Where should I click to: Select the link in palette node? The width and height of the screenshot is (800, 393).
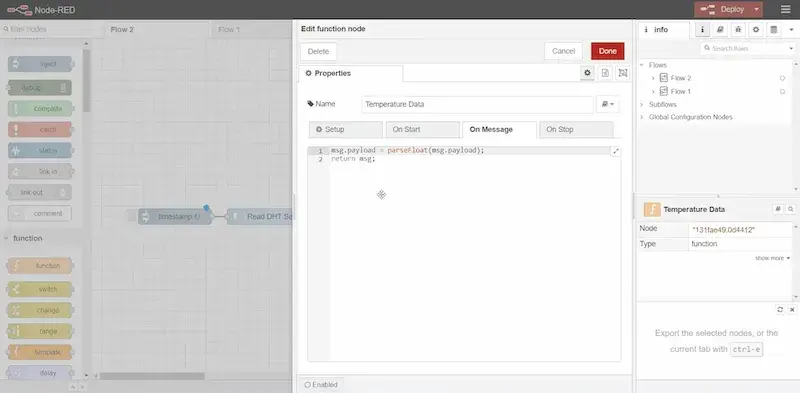(40, 171)
